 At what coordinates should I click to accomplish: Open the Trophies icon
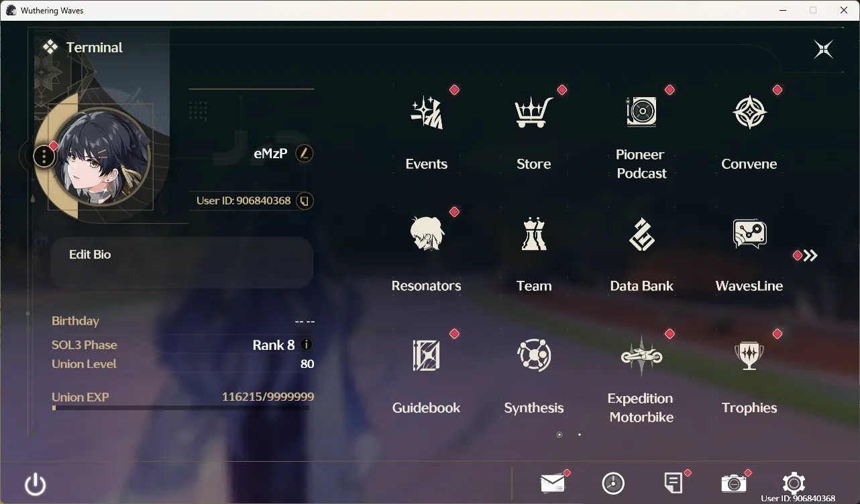[x=749, y=355]
